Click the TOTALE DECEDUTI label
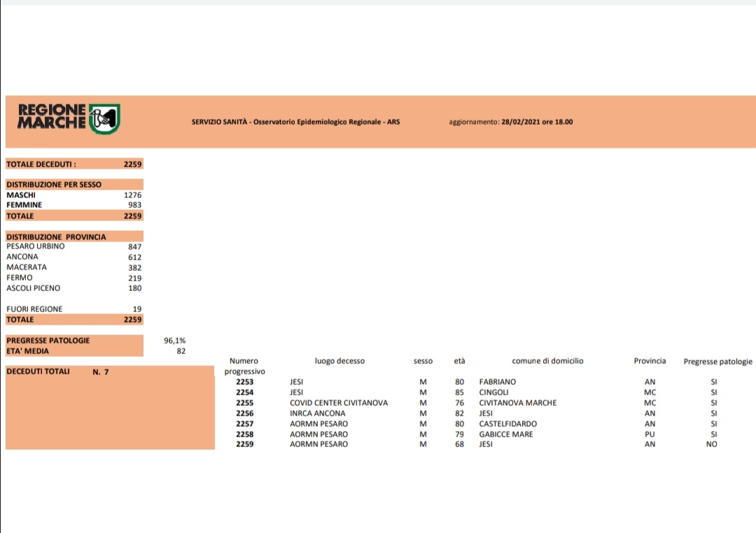 tap(41, 164)
